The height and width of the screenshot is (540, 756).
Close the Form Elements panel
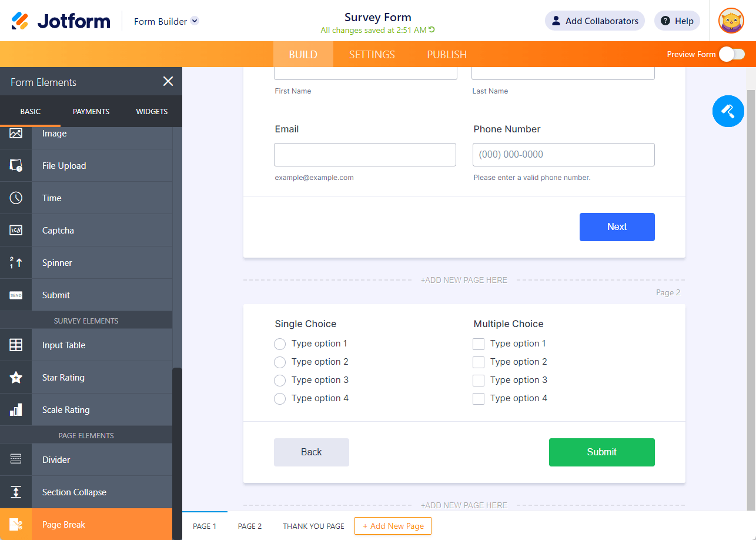click(168, 82)
